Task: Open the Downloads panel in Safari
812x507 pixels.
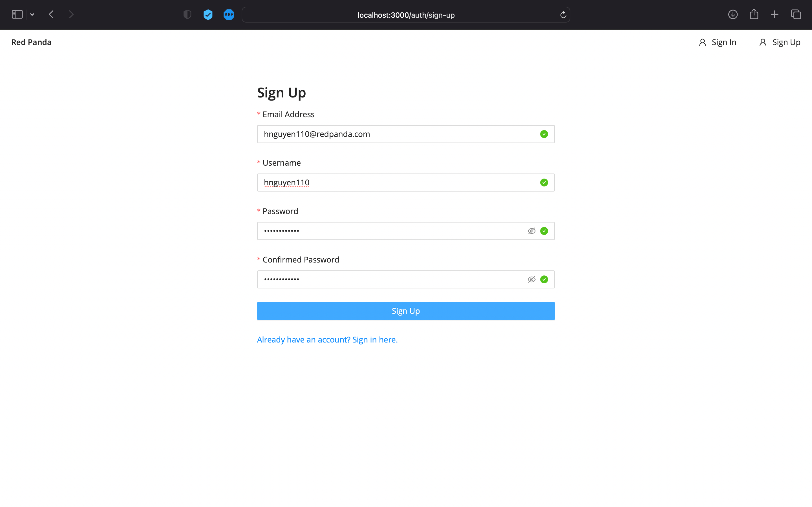Action: pyautogui.click(x=733, y=14)
